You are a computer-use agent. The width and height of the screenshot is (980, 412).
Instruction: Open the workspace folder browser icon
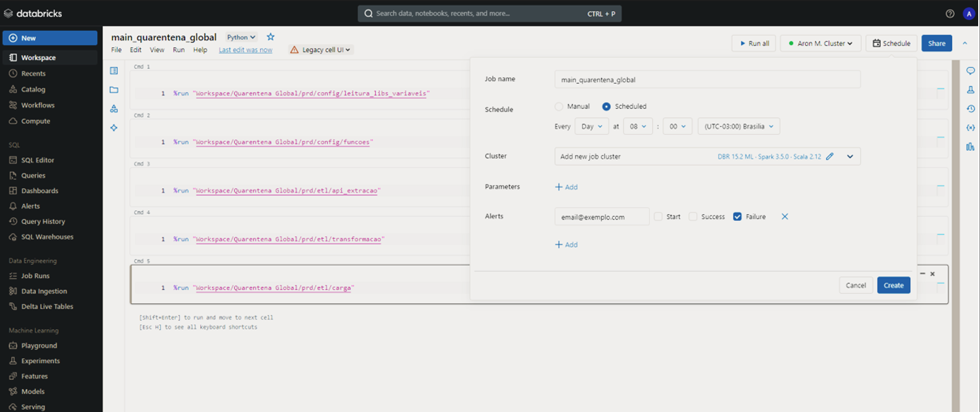[114, 90]
